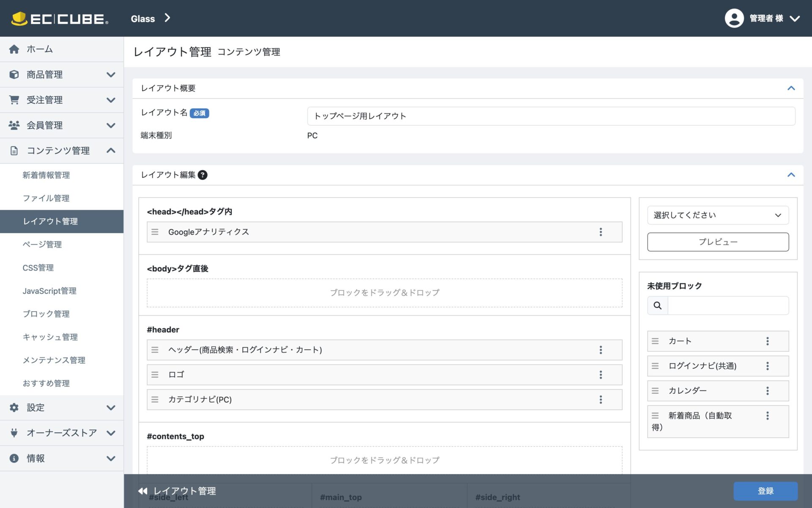Click the プレビュー button
812x508 pixels.
coord(718,242)
